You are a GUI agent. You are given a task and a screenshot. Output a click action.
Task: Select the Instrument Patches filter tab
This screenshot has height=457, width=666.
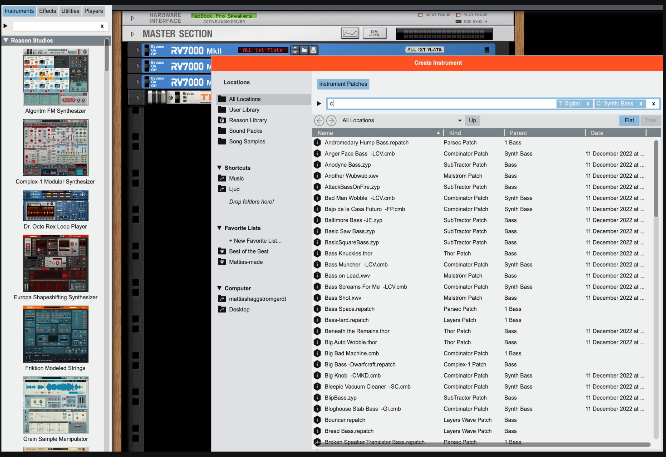(343, 84)
